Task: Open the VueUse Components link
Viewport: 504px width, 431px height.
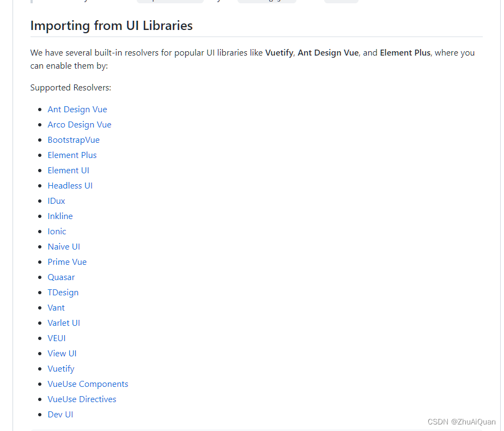Action: (88, 384)
